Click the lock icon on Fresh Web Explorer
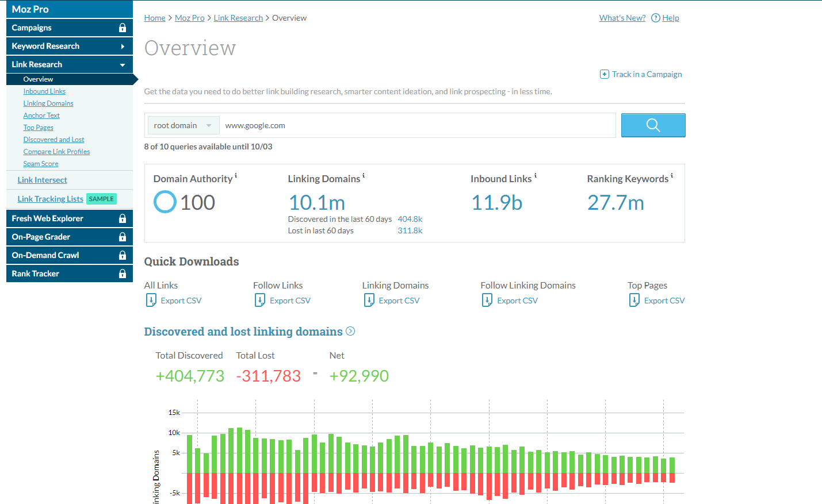Screen dimensions: 822x504 tap(123, 218)
